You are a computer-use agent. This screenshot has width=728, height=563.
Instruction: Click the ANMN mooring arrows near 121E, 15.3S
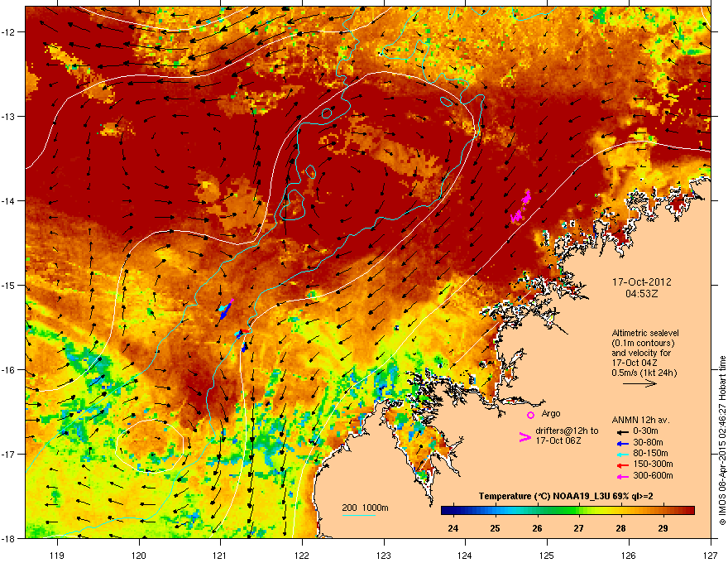[225, 309]
